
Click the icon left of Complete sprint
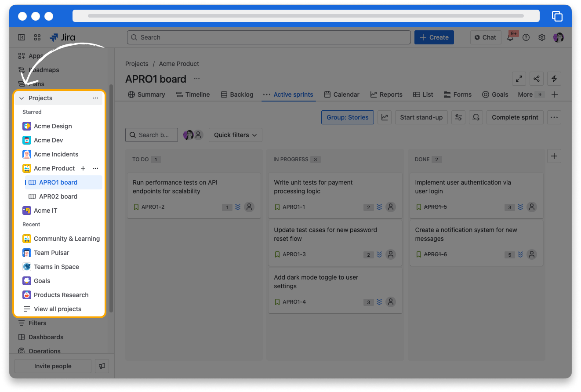476,117
